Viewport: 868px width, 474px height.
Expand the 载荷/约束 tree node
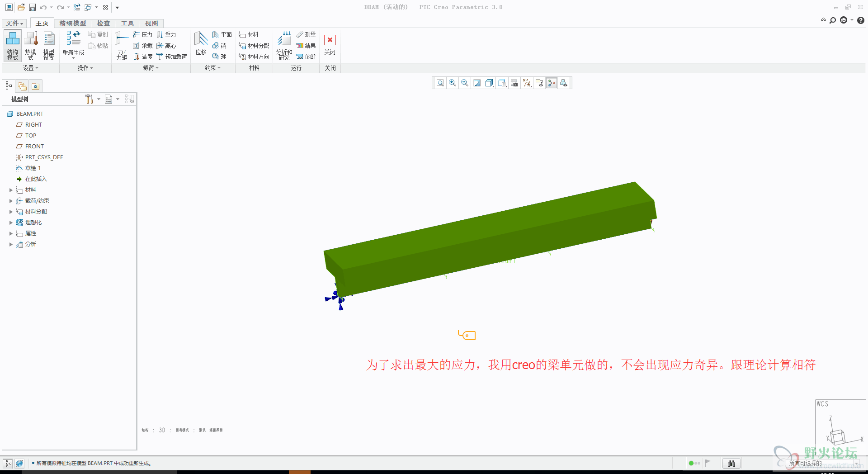[11, 201]
